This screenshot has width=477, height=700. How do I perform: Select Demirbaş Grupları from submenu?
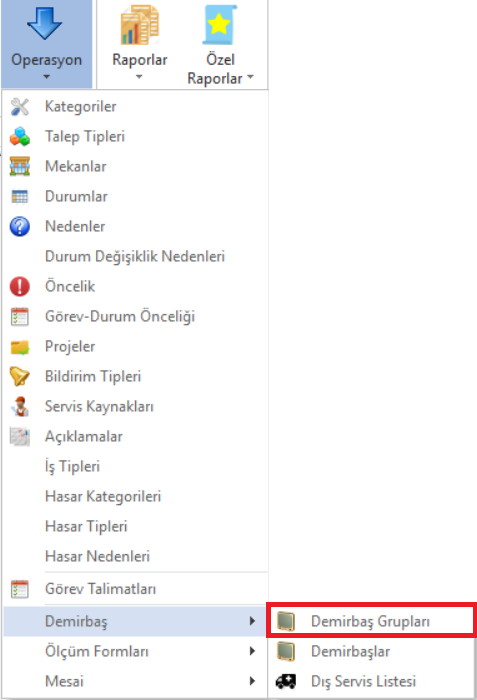[x=372, y=621]
